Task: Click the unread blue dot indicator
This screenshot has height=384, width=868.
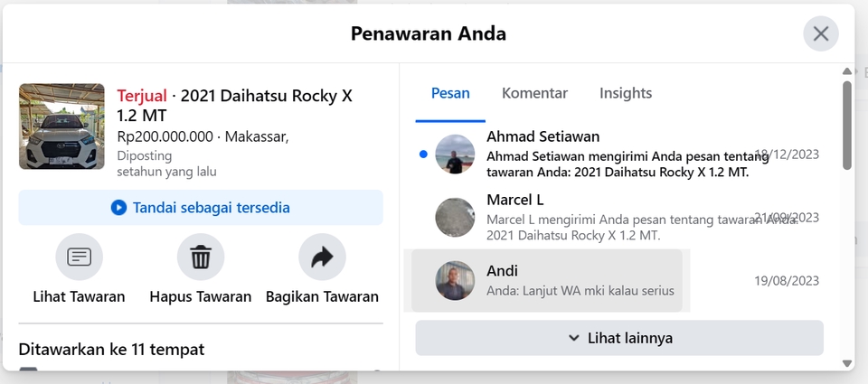Action: pyautogui.click(x=423, y=155)
